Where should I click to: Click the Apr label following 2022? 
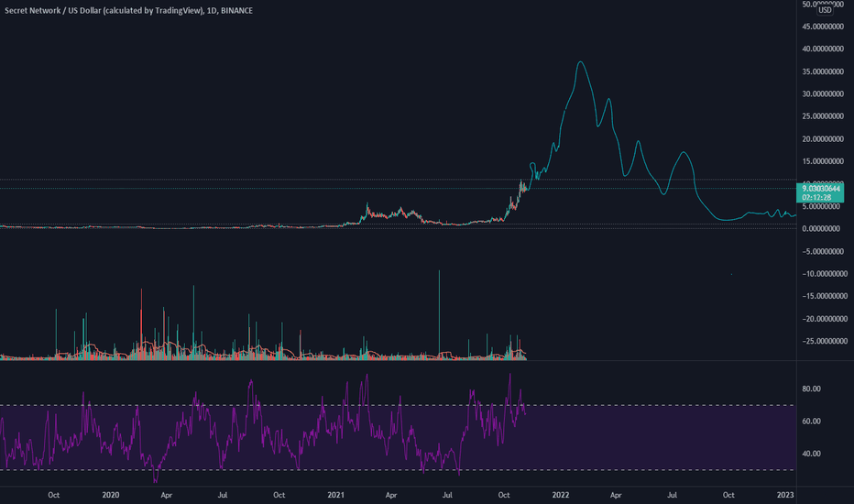pyautogui.click(x=616, y=495)
